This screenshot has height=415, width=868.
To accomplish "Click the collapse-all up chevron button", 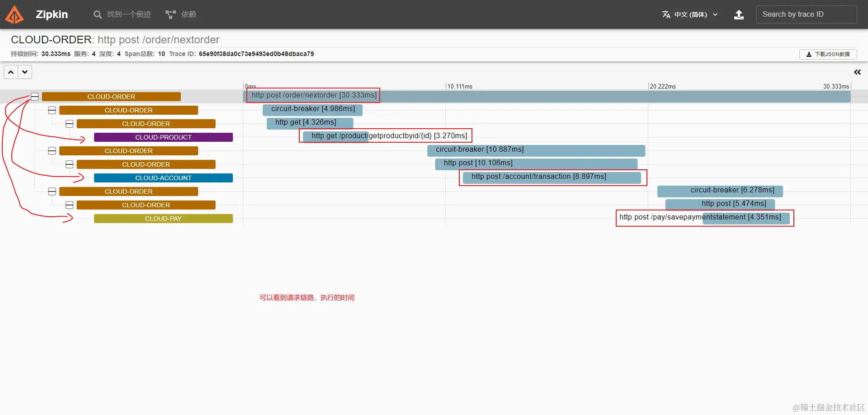I will coord(11,72).
